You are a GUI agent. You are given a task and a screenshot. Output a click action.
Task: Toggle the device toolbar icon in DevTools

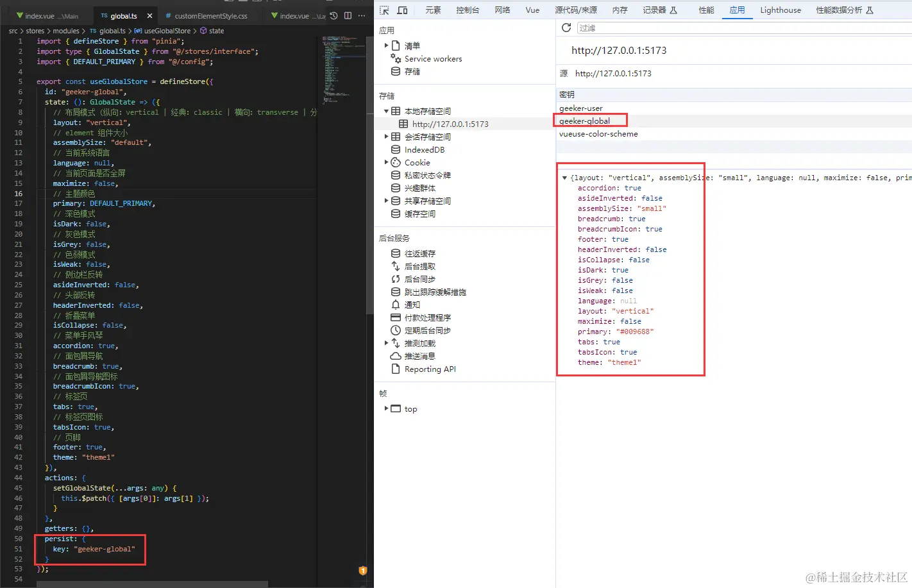click(x=403, y=10)
